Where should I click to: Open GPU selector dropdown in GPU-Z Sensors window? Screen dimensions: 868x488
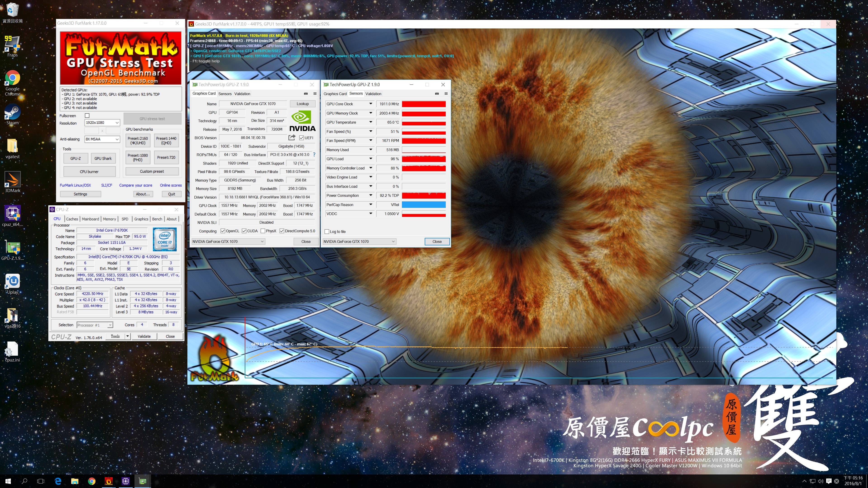coord(359,242)
